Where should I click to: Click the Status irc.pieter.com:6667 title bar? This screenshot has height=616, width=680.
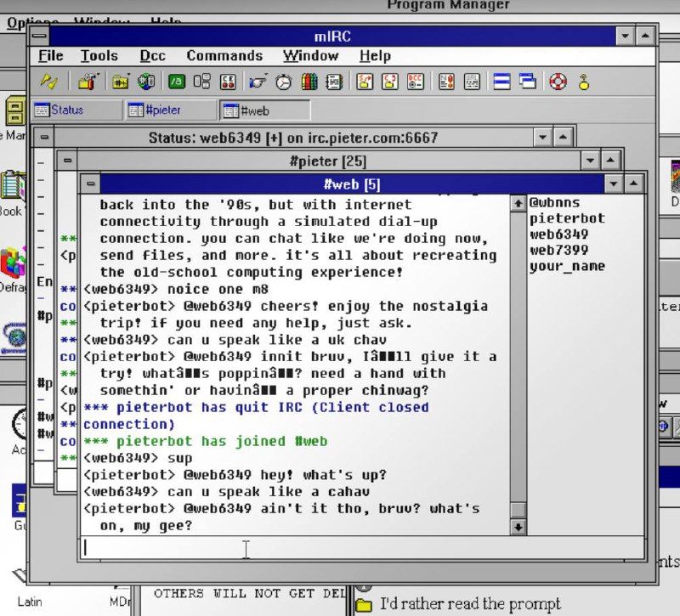pos(293,138)
